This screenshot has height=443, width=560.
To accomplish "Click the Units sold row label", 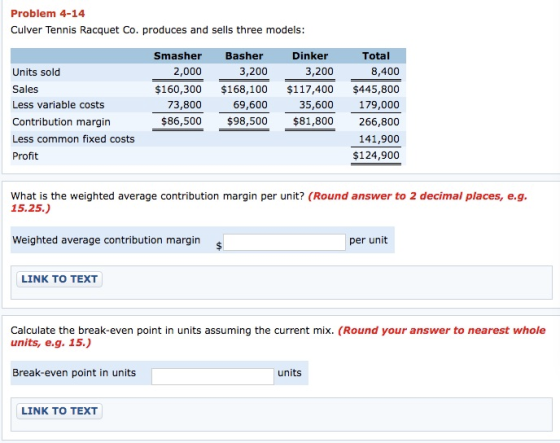I will [36, 72].
